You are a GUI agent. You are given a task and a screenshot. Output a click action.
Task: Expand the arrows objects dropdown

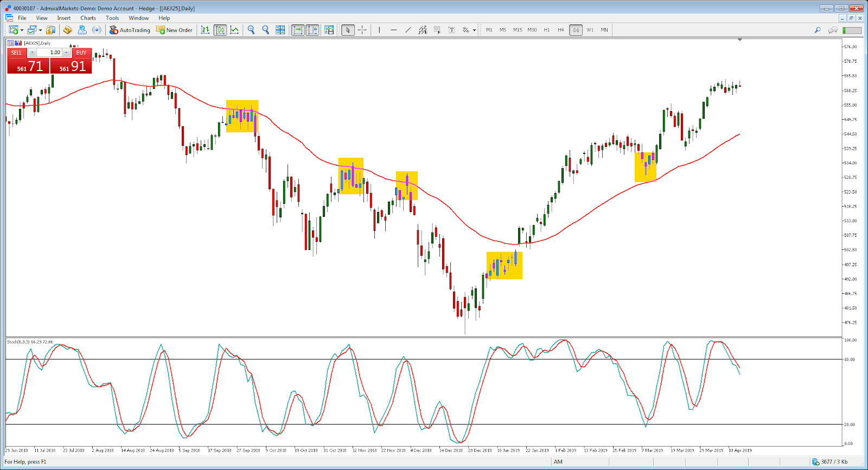[x=474, y=30]
